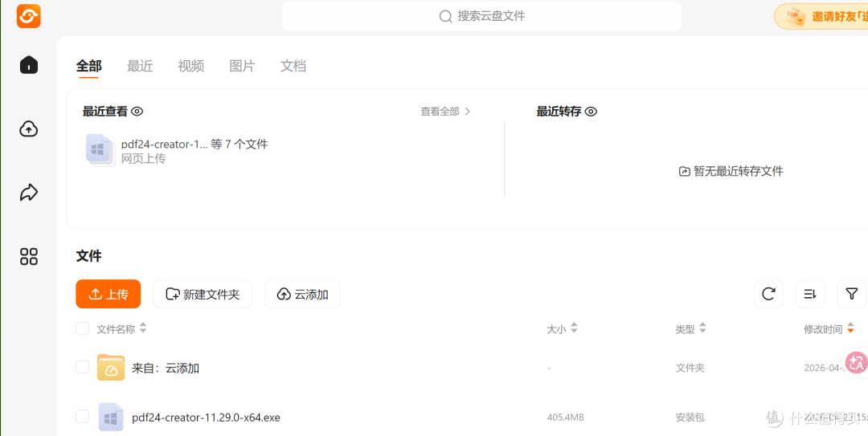Screen dimensions: 868x436
Task: Focus the 搜索云盘文件 search field
Action: (481, 17)
